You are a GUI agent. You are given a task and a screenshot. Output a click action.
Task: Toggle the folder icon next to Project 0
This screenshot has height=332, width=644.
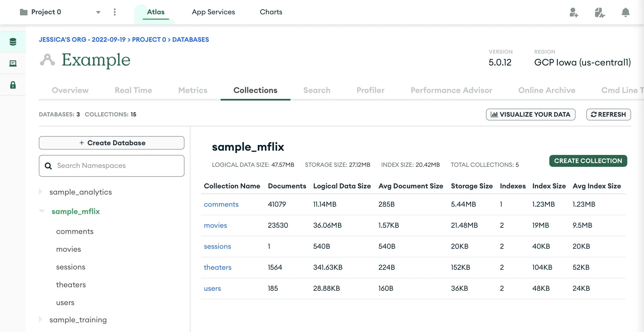tap(23, 12)
